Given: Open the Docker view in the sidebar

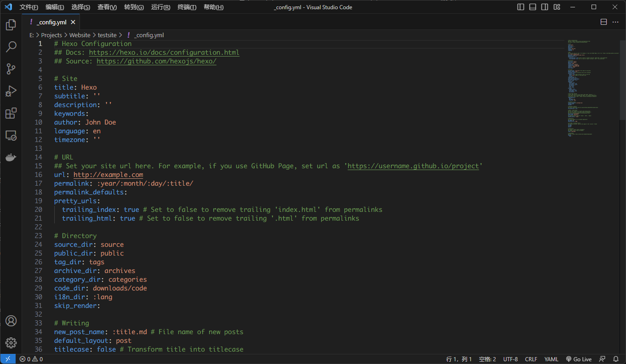Looking at the screenshot, I should click(x=11, y=157).
